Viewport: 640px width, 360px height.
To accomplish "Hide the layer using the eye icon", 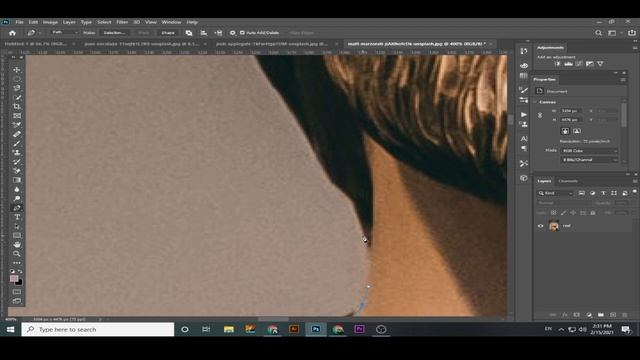I will coord(540,226).
